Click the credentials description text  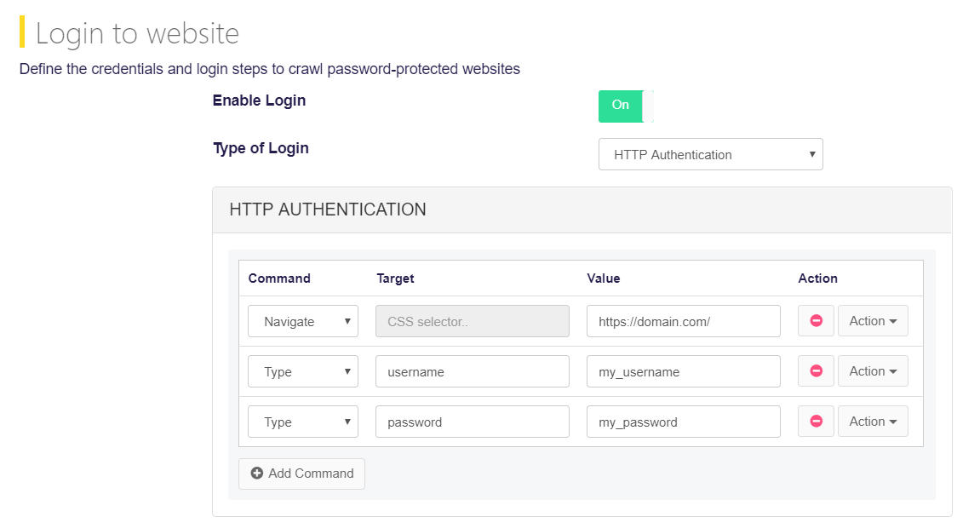[269, 69]
